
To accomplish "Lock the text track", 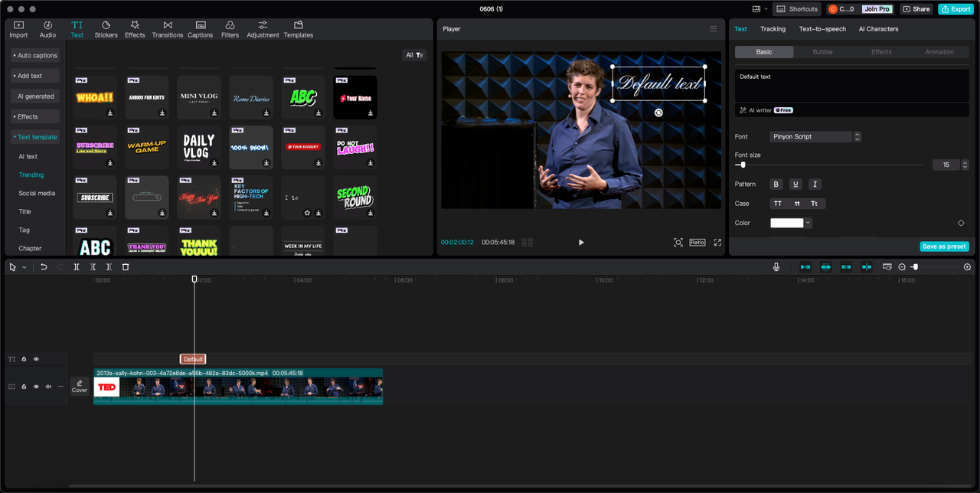I will tap(24, 359).
